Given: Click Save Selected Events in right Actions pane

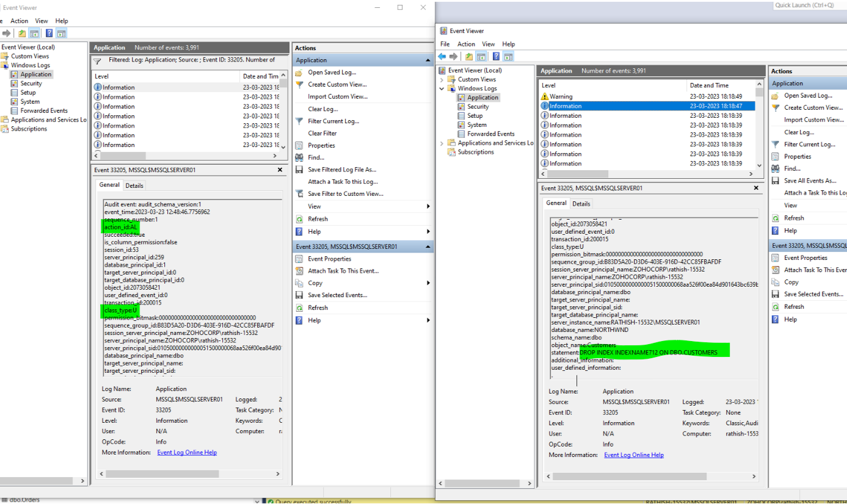Looking at the screenshot, I should coord(813,294).
